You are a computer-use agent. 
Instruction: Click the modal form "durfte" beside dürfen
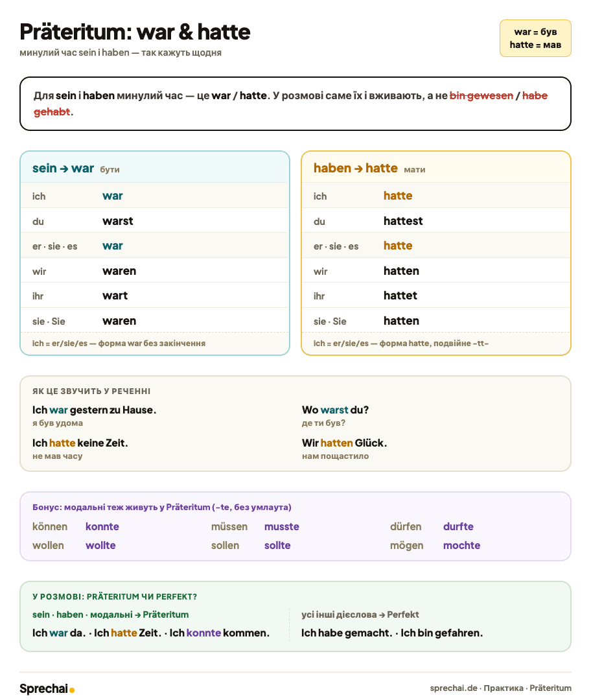458,527
